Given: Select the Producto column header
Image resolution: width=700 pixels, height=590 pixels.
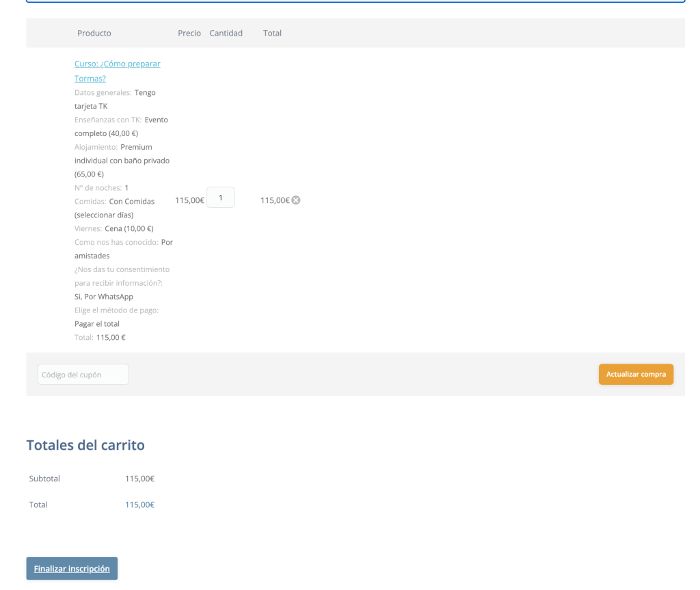Looking at the screenshot, I should coord(94,33).
